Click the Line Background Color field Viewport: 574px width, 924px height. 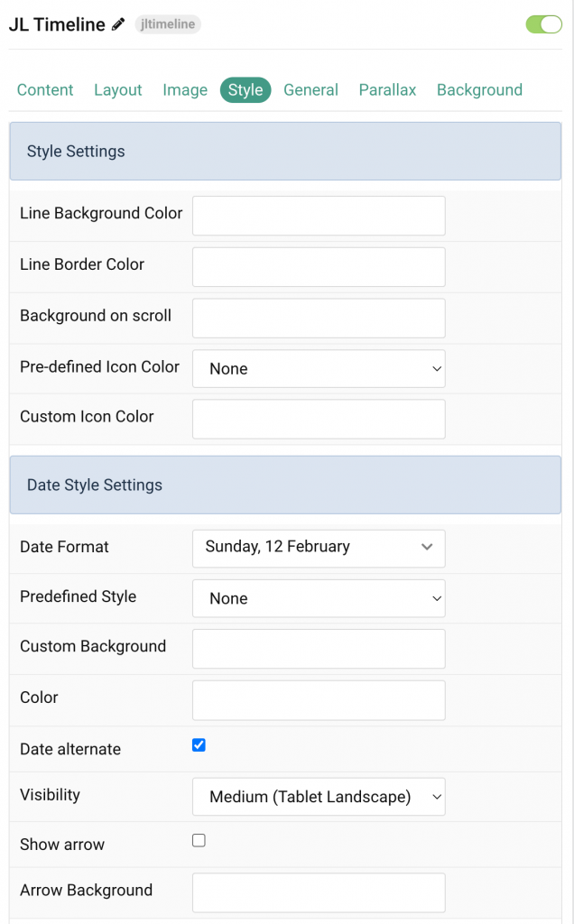point(318,216)
